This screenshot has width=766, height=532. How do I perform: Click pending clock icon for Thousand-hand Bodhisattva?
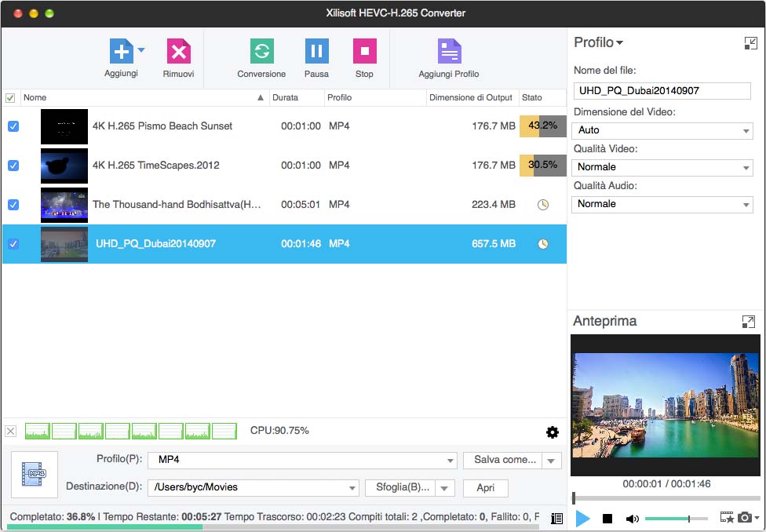point(543,205)
